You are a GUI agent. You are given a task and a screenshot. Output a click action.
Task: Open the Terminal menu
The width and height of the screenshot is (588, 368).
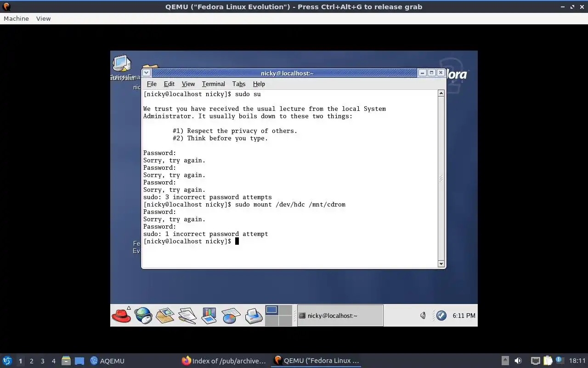pyautogui.click(x=214, y=84)
